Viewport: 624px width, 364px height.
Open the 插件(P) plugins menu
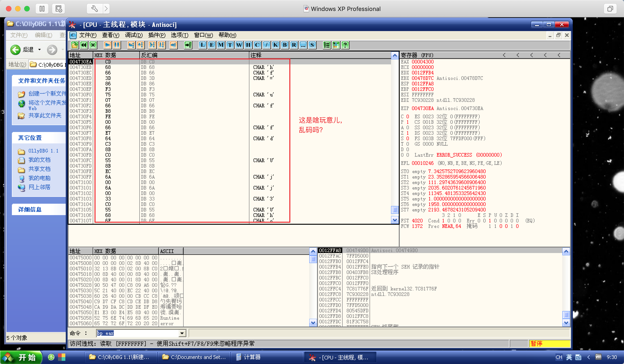(x=156, y=35)
